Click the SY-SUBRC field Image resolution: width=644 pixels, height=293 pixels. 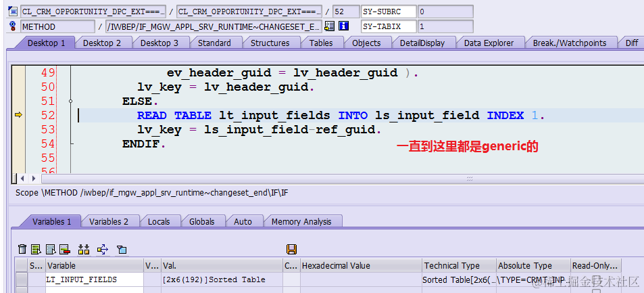click(x=389, y=12)
